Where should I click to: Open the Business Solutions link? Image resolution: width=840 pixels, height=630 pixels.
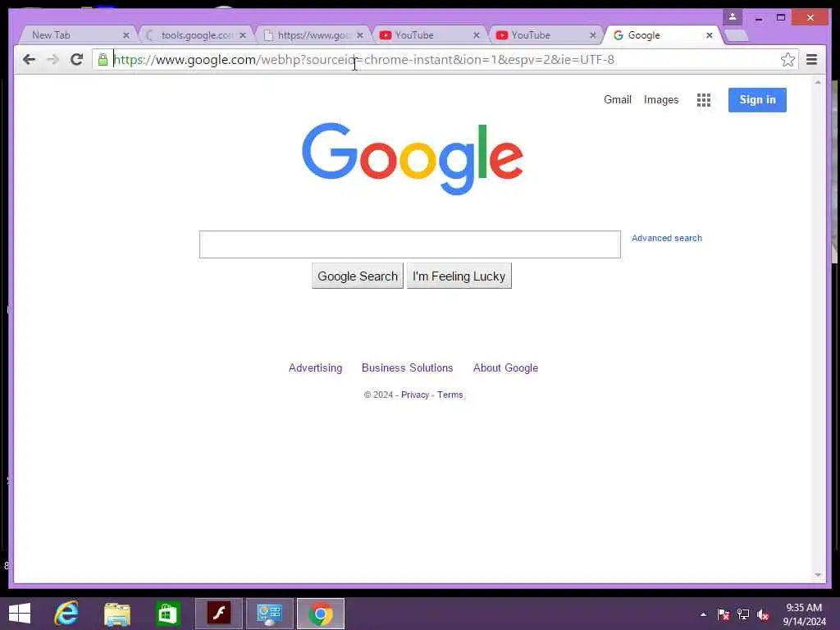407,368
